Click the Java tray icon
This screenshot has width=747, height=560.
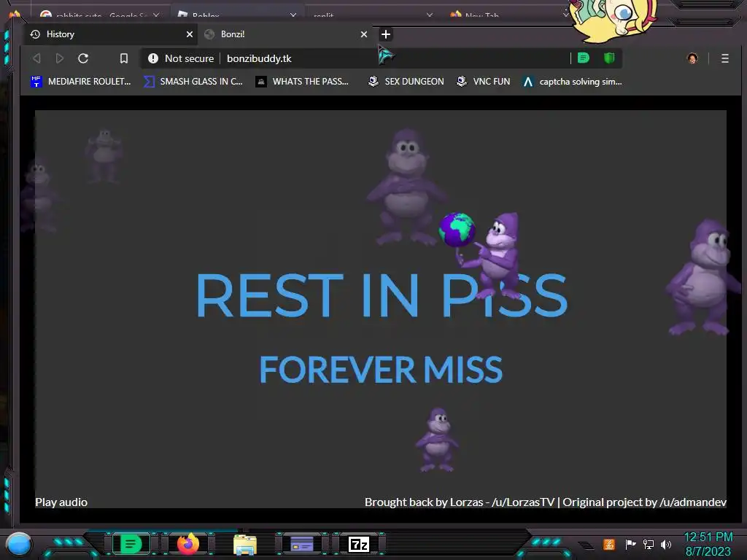coord(609,544)
